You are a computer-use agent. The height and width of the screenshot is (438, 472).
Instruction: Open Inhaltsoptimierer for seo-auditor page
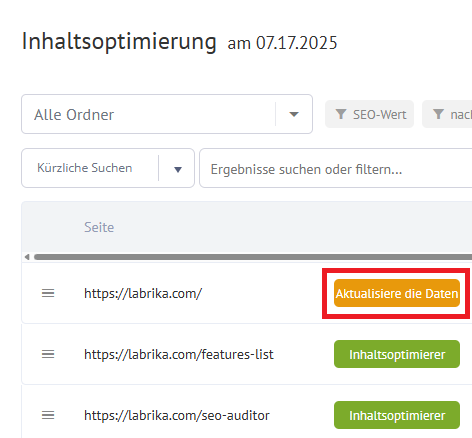(x=397, y=415)
